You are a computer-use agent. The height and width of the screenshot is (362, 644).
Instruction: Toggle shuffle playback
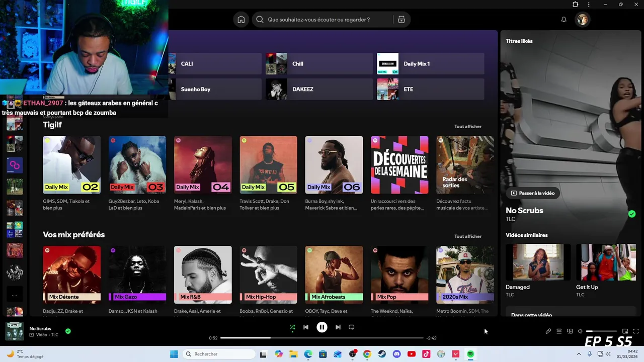(x=292, y=327)
